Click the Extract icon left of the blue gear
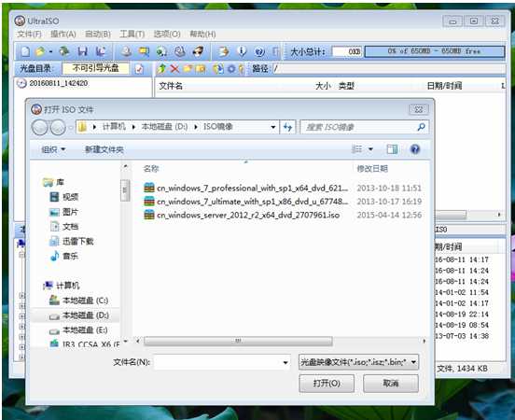The image size is (515, 420). tap(218, 69)
